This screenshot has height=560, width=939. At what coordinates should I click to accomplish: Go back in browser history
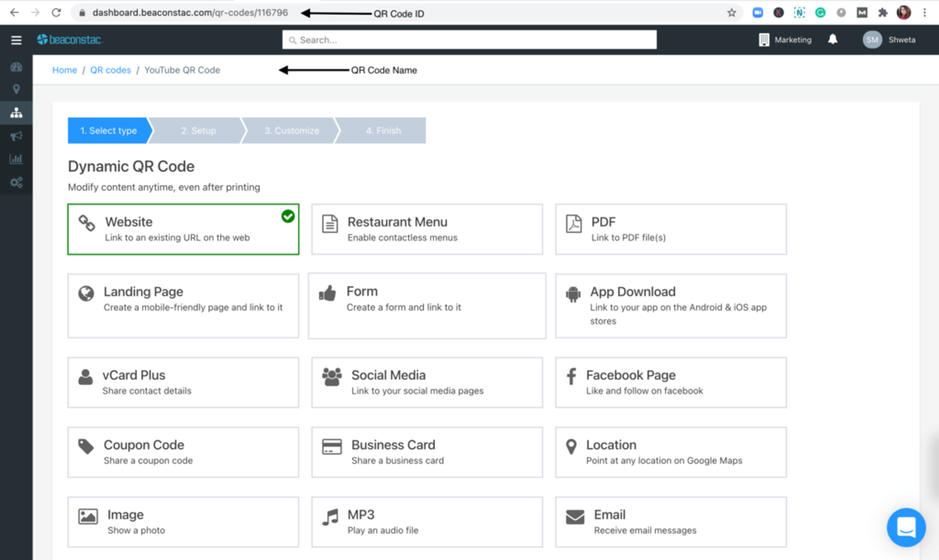[x=14, y=12]
